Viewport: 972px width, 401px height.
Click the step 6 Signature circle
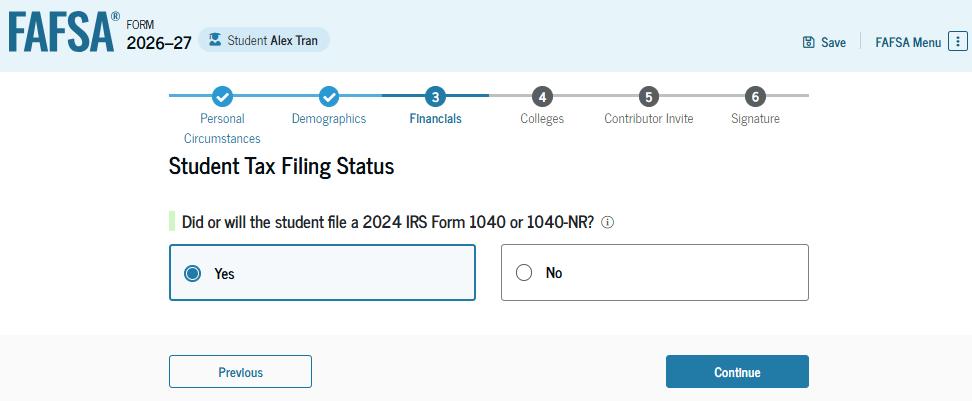755,96
